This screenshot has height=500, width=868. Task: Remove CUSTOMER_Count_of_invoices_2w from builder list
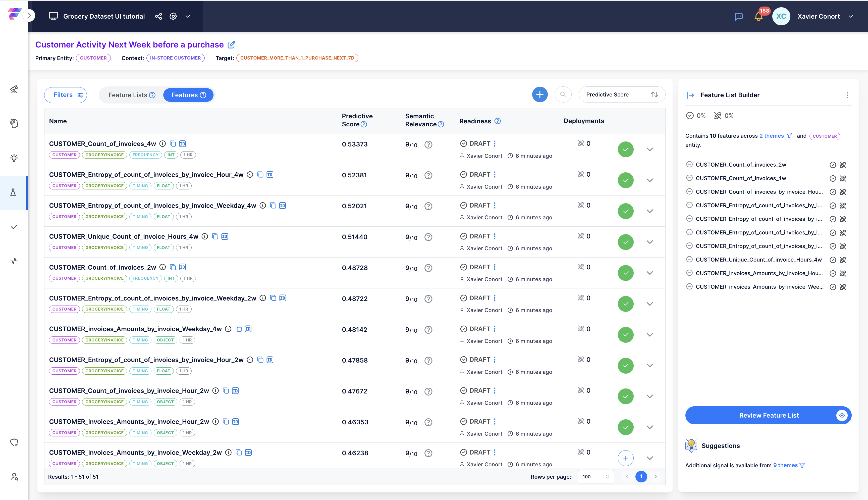coord(689,165)
